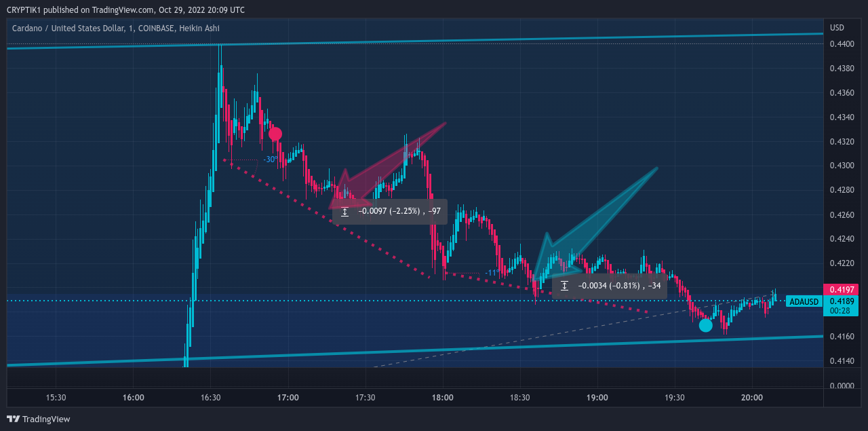Click the 0.4240 price axis value
868x431 pixels.
pyautogui.click(x=841, y=239)
